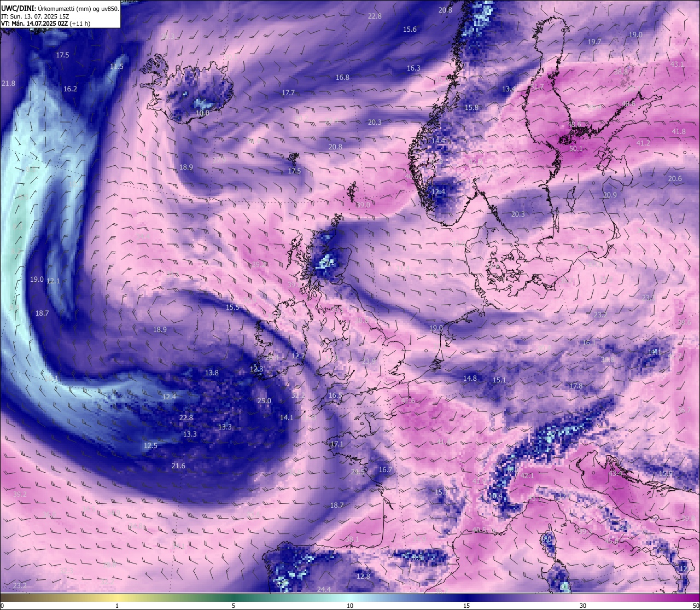Click the '50' label on the color scale
The height and width of the screenshot is (610, 700).
tap(695, 606)
